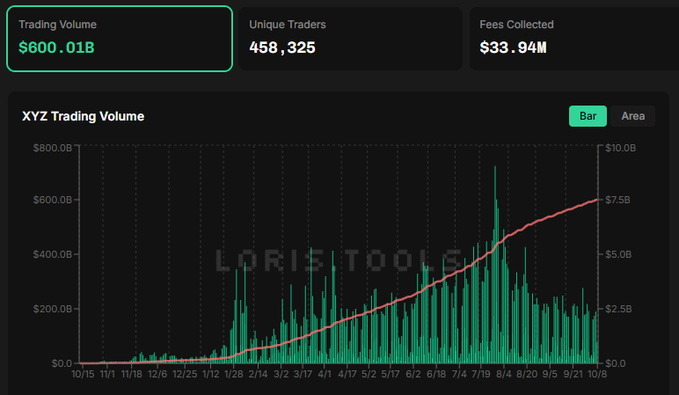Click the 5/17 date label
The width and height of the screenshot is (679, 395).
click(390, 374)
